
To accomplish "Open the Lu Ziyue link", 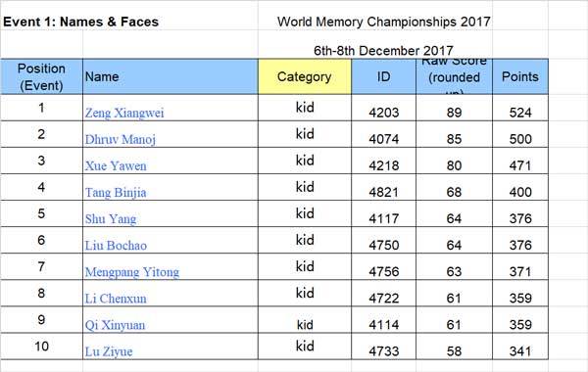I will click(x=109, y=351).
